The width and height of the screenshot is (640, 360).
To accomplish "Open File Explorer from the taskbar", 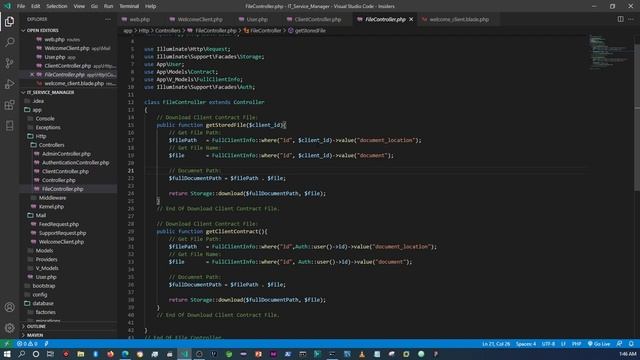I will [x=80, y=354].
